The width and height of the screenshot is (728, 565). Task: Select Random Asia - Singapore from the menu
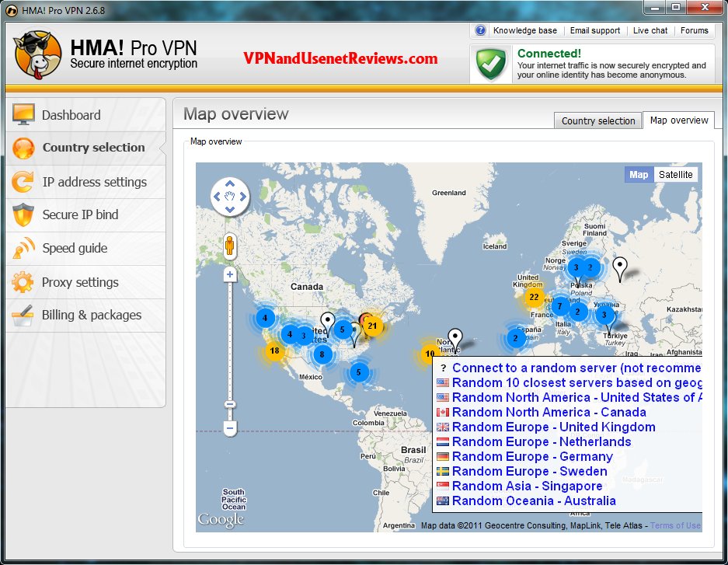pos(527,486)
